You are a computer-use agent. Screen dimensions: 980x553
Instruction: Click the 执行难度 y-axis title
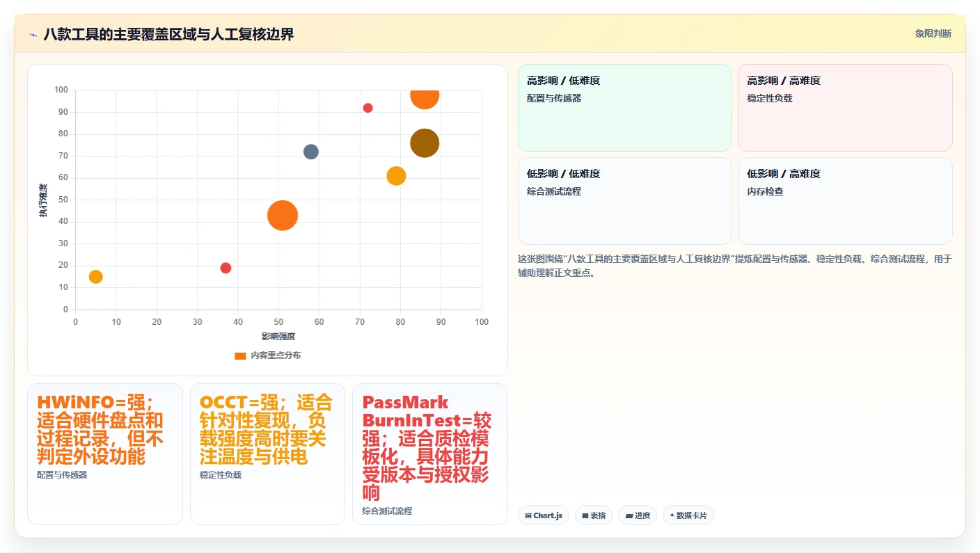(43, 200)
